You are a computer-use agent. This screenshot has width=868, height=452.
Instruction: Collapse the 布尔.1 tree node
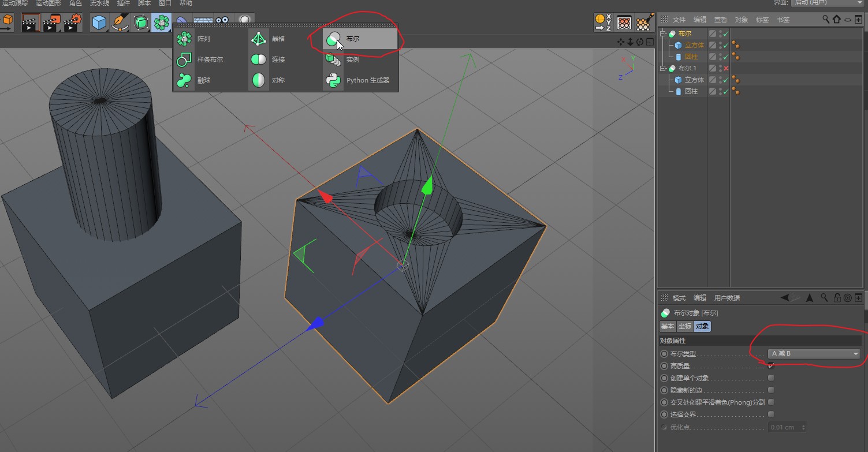point(663,69)
